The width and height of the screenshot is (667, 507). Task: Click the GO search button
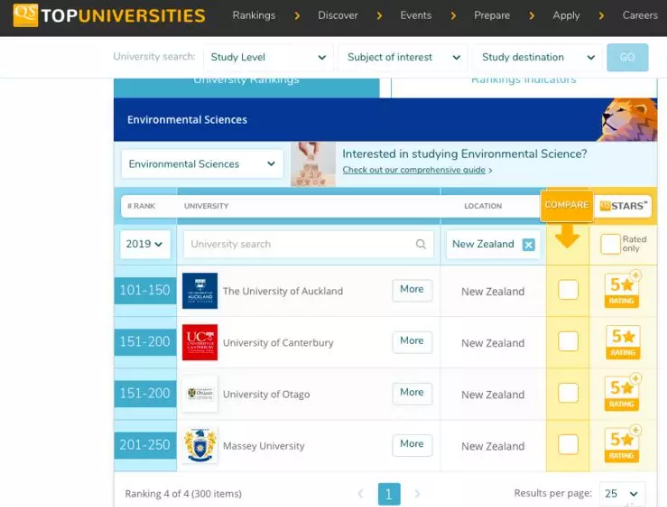tap(627, 57)
